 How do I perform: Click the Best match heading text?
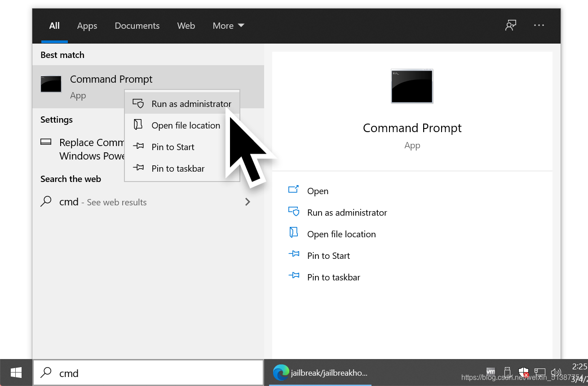click(x=62, y=55)
